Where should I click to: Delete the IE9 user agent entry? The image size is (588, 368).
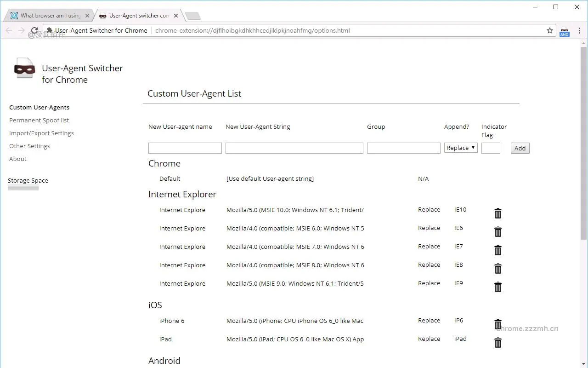pos(498,287)
